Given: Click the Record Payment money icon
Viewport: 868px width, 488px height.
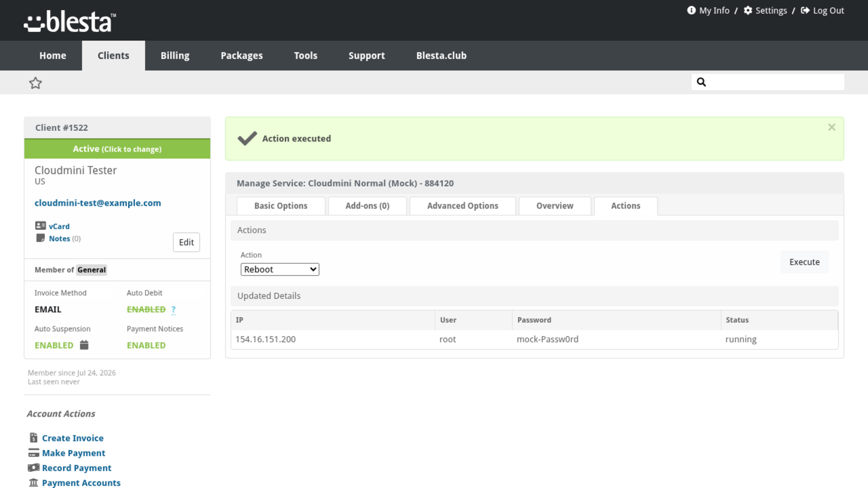Looking at the screenshot, I should pyautogui.click(x=33, y=468).
